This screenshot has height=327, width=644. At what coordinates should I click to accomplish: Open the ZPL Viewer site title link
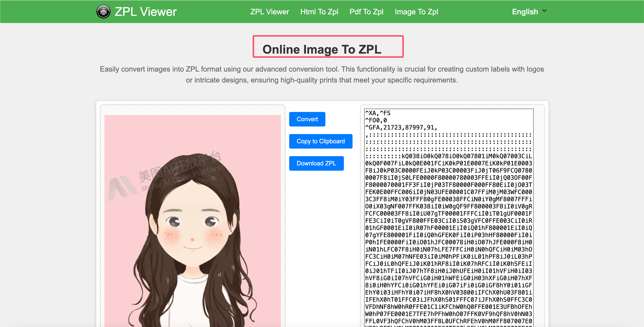(146, 12)
